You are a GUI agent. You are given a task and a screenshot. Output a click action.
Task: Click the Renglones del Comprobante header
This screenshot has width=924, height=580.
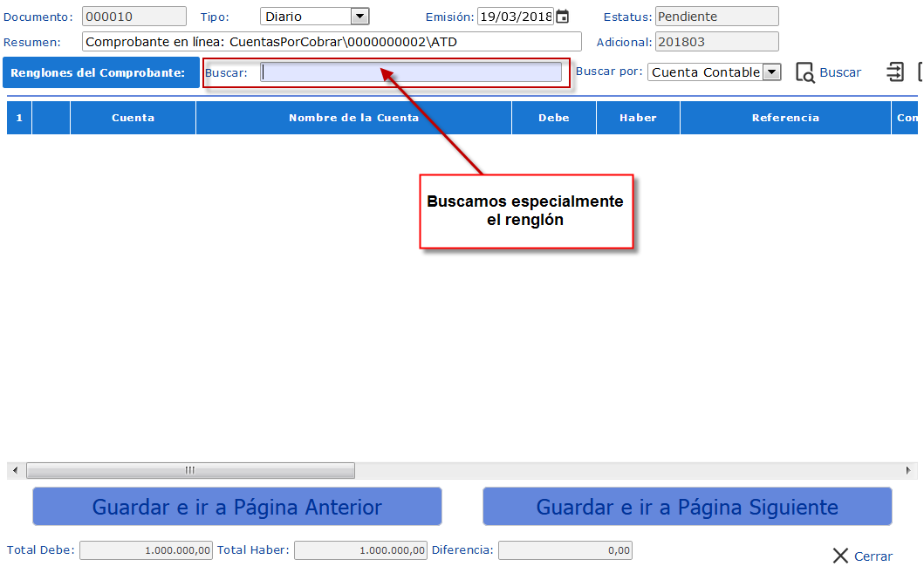[x=100, y=72]
